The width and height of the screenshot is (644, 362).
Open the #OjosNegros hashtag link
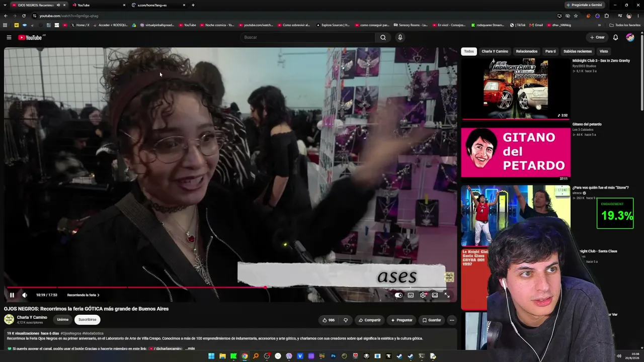(x=70, y=333)
